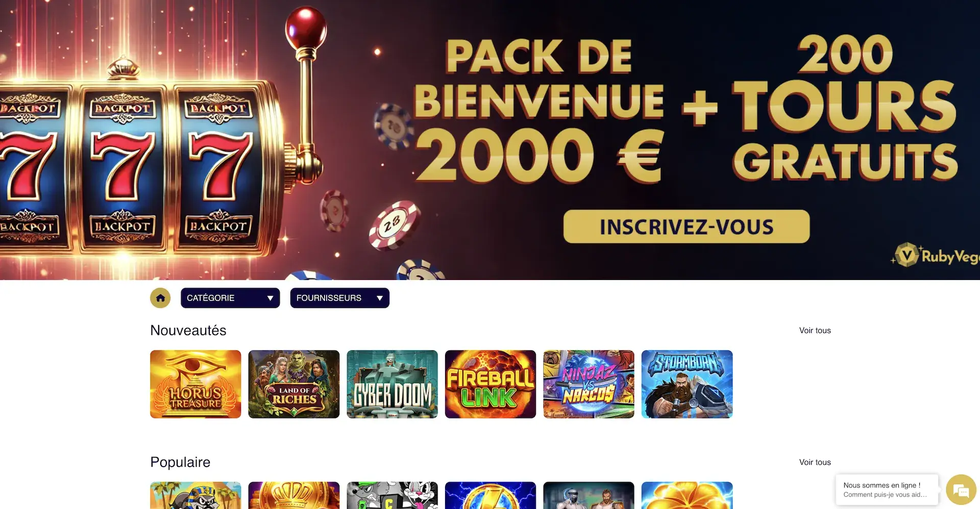The height and width of the screenshot is (509, 980).
Task: Click Voir tous for Nouveautés
Action: (815, 330)
